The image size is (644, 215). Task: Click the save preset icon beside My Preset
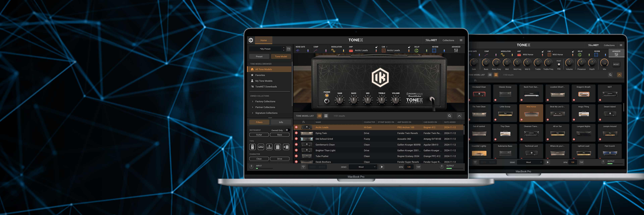(288, 49)
